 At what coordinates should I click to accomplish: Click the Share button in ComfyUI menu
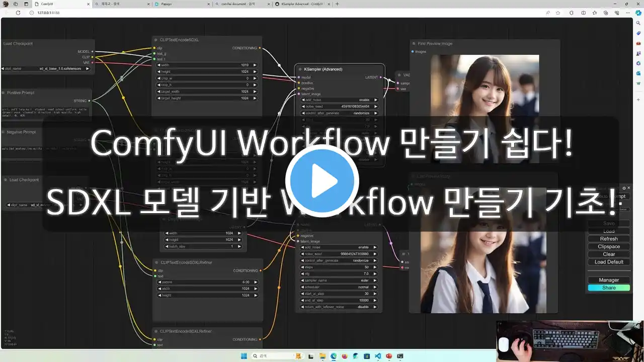click(609, 288)
